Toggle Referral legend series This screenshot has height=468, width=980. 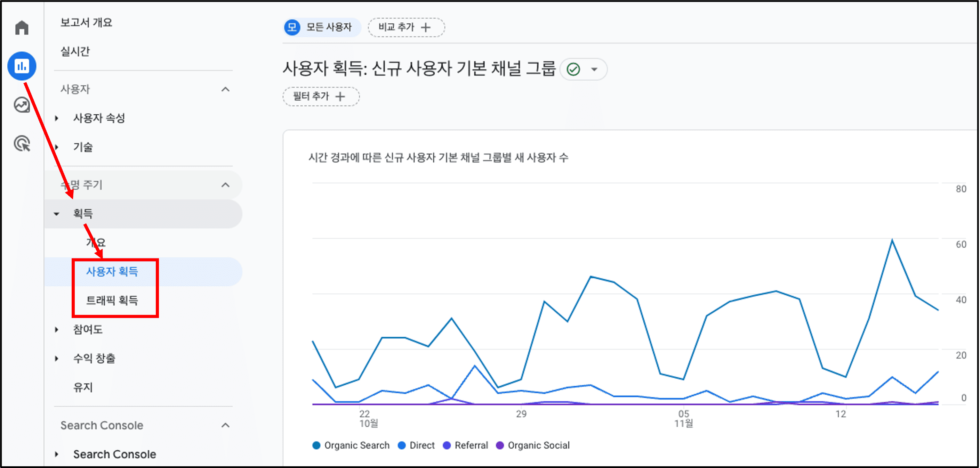[x=465, y=445]
